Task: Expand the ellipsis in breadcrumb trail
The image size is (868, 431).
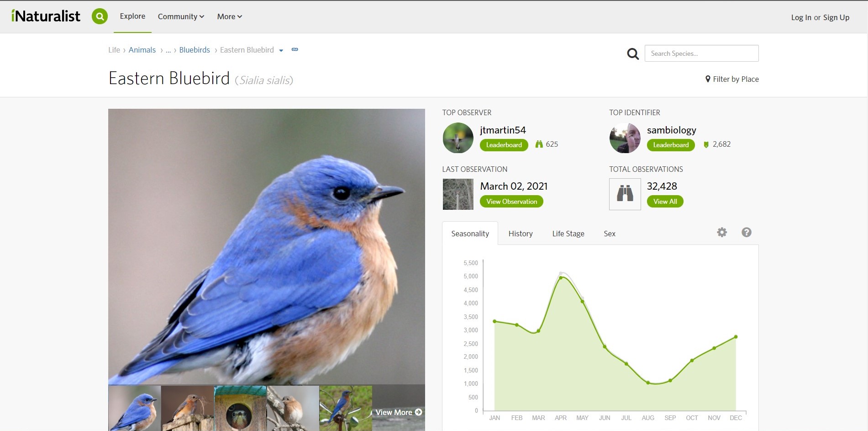Action: coord(168,50)
